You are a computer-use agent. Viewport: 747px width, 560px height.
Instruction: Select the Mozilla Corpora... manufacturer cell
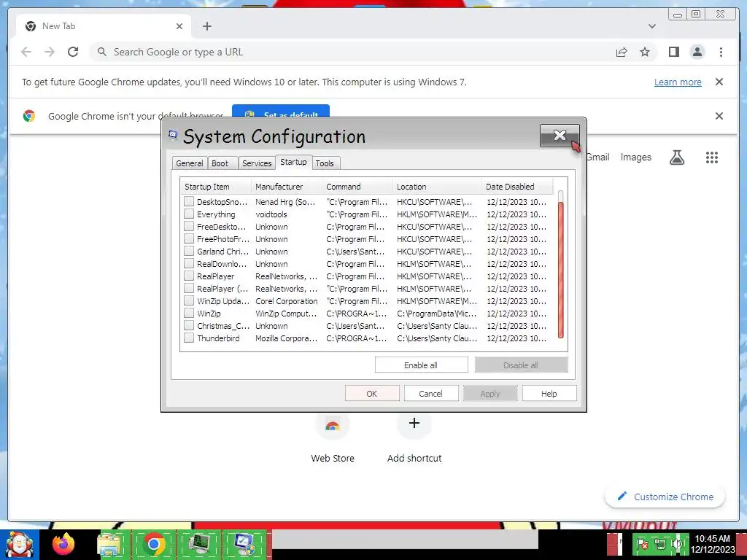coord(286,338)
